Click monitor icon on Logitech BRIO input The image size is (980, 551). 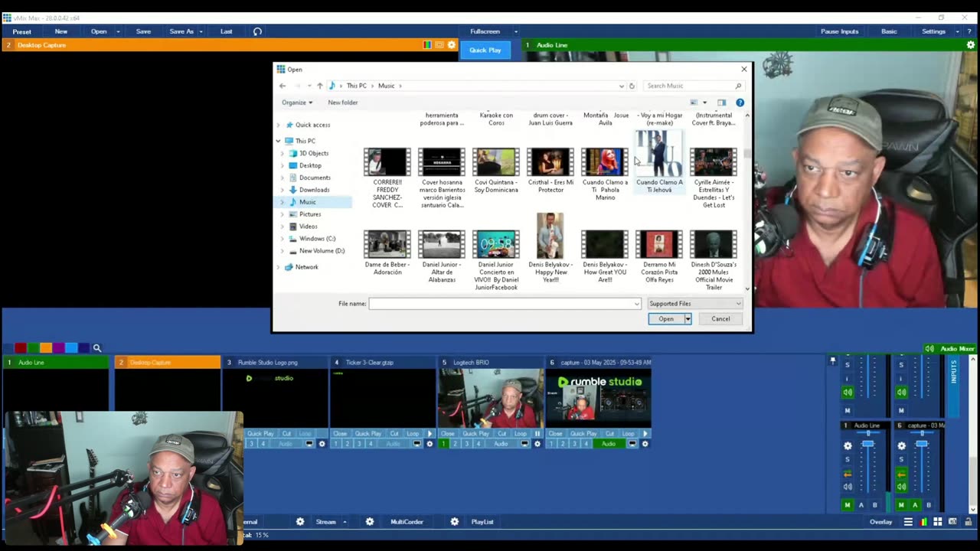[525, 444]
